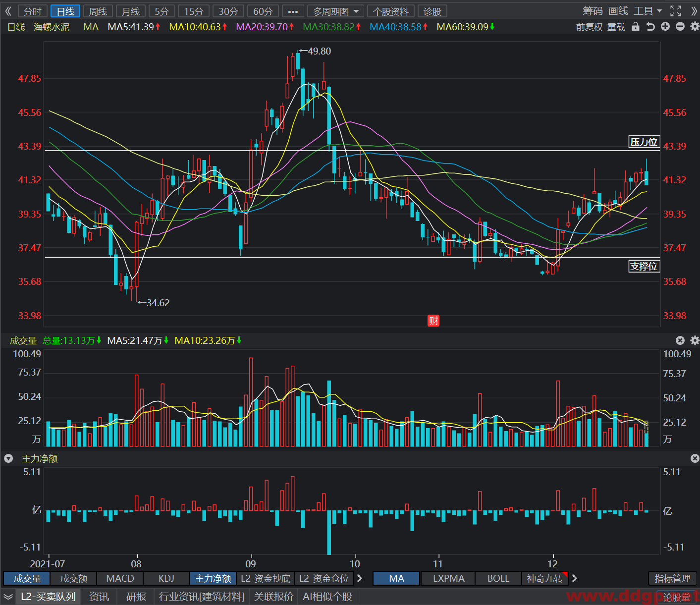Click the lock icon in chart header
The image size is (700, 605).
pyautogui.click(x=636, y=27)
